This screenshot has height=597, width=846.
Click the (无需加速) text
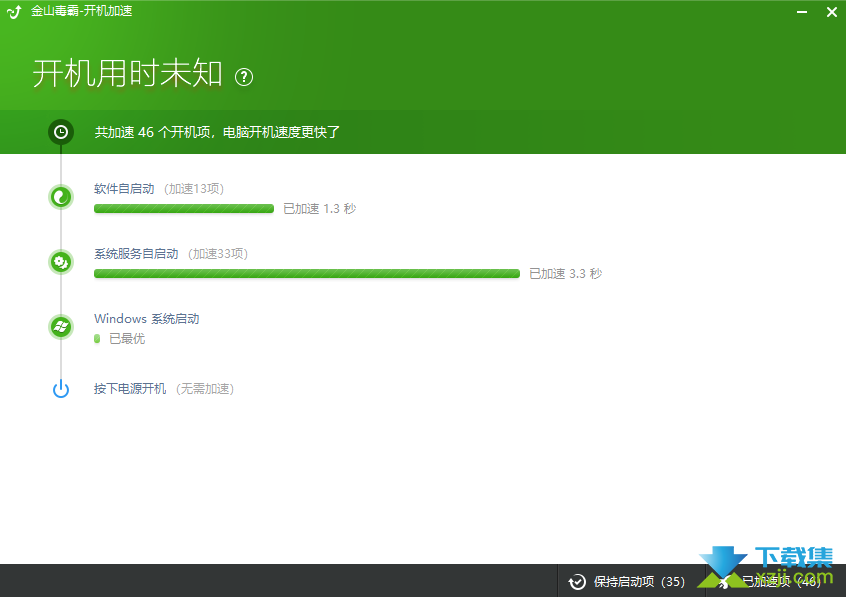click(205, 389)
